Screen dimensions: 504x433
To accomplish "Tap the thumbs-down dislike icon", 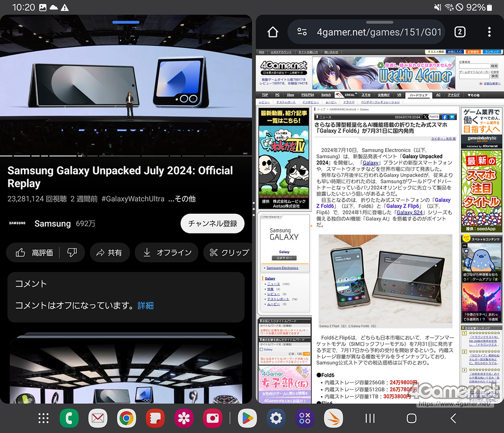I will click(x=72, y=252).
